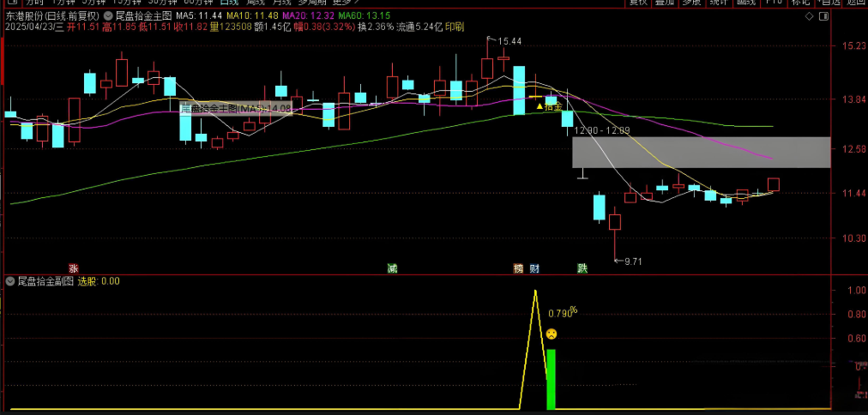
Task: Click the green 减 event marker
Action: pyautogui.click(x=392, y=268)
